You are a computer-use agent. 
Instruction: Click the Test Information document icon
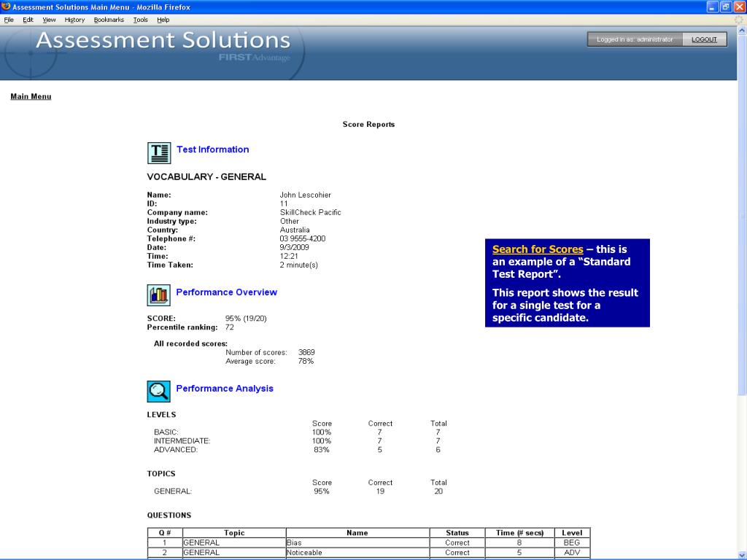coord(158,153)
